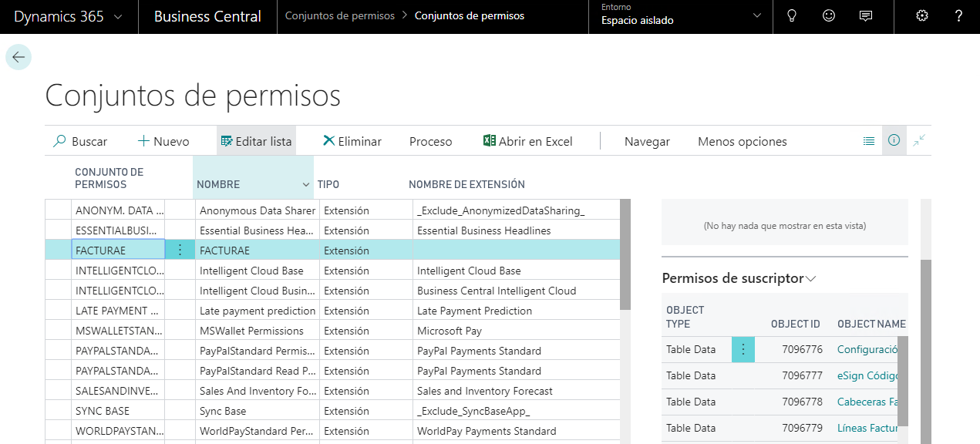980x444 pixels.
Task: Expand Permisos de suscriptor chevron
Action: pyautogui.click(x=810, y=278)
